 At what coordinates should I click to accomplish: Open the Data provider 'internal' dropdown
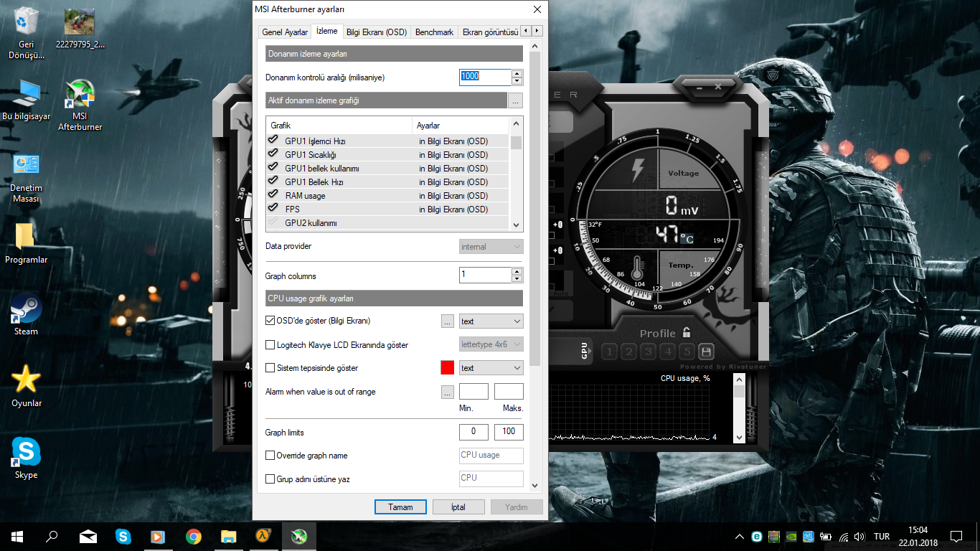pyautogui.click(x=491, y=247)
